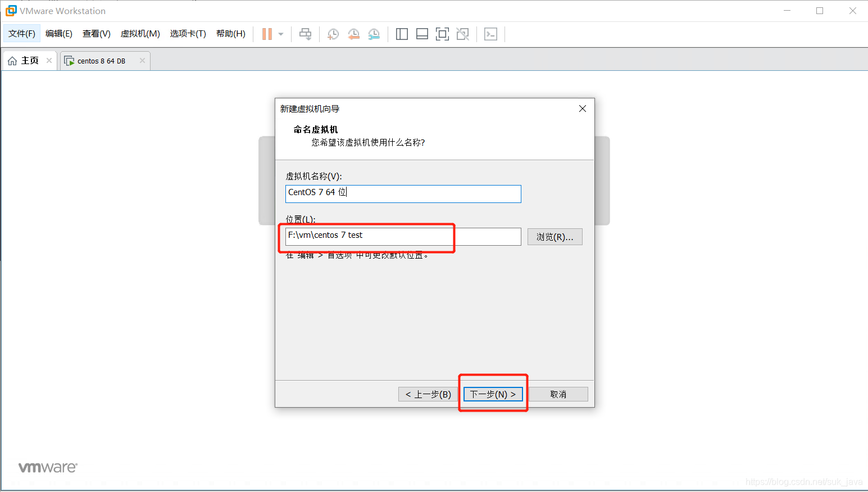Image resolution: width=868 pixels, height=492 pixels.
Task: Click the take snapshot icon
Action: [x=333, y=34]
